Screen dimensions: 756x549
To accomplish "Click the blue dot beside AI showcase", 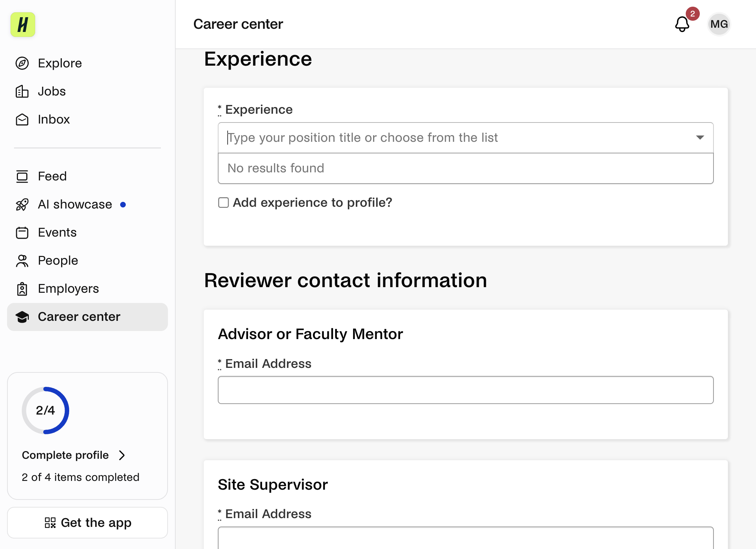I will click(123, 205).
